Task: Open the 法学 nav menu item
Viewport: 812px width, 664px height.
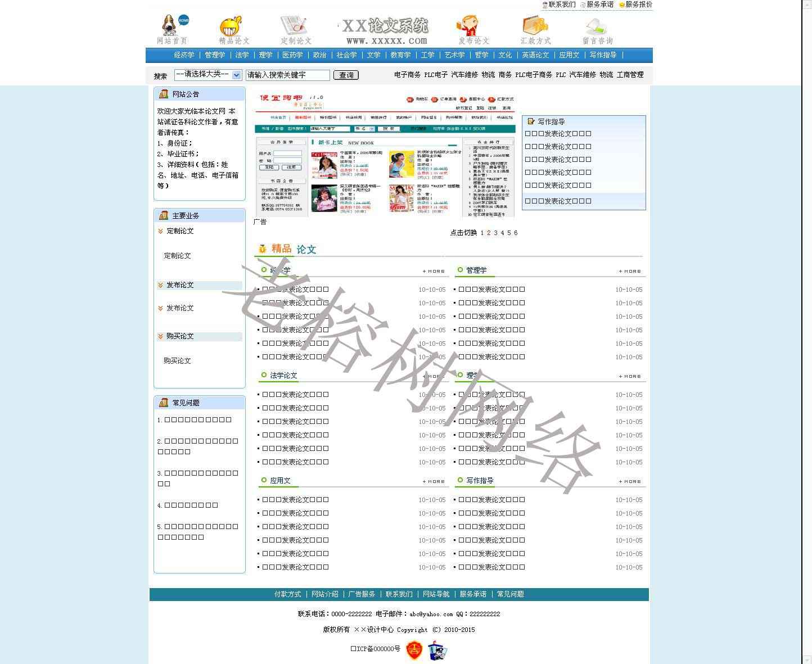Action: point(242,55)
